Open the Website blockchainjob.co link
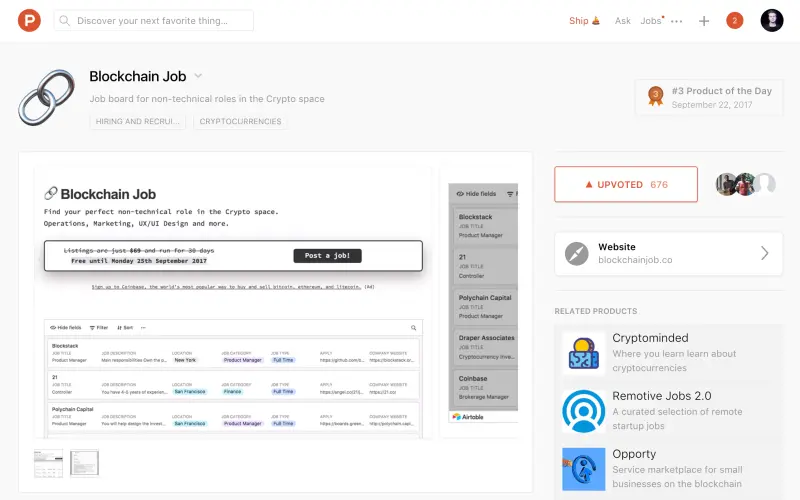800x500 pixels. tap(668, 254)
